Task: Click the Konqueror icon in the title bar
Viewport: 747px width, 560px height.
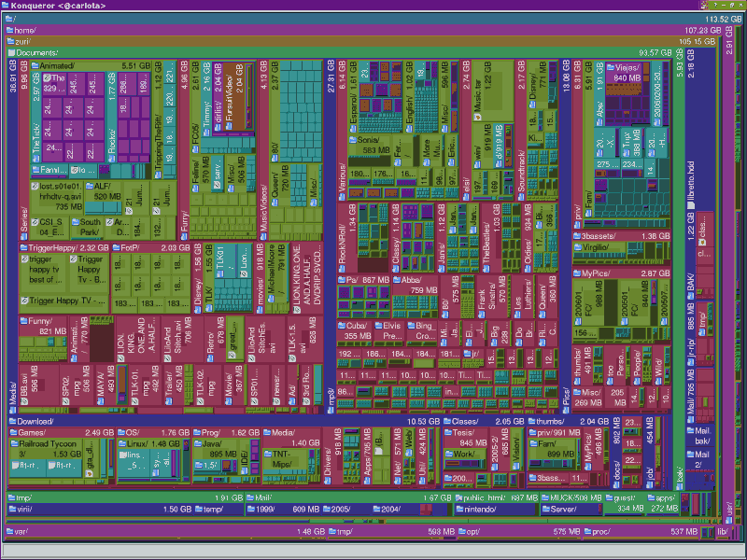Action: pos(7,4)
